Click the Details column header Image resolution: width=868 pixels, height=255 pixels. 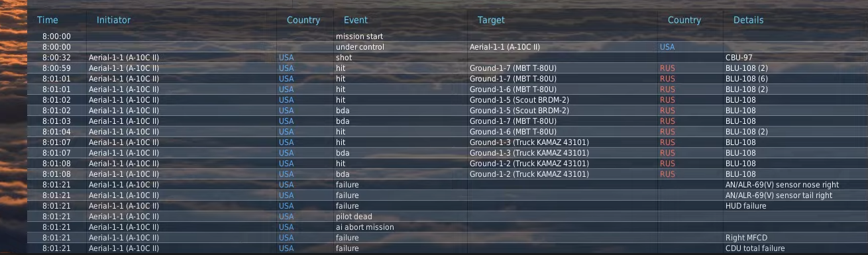tap(748, 20)
